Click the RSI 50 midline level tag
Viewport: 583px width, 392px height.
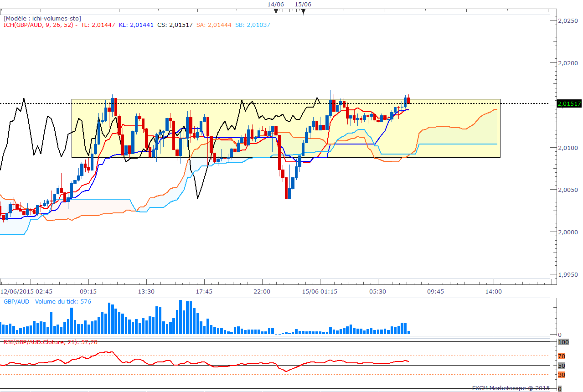point(562,366)
